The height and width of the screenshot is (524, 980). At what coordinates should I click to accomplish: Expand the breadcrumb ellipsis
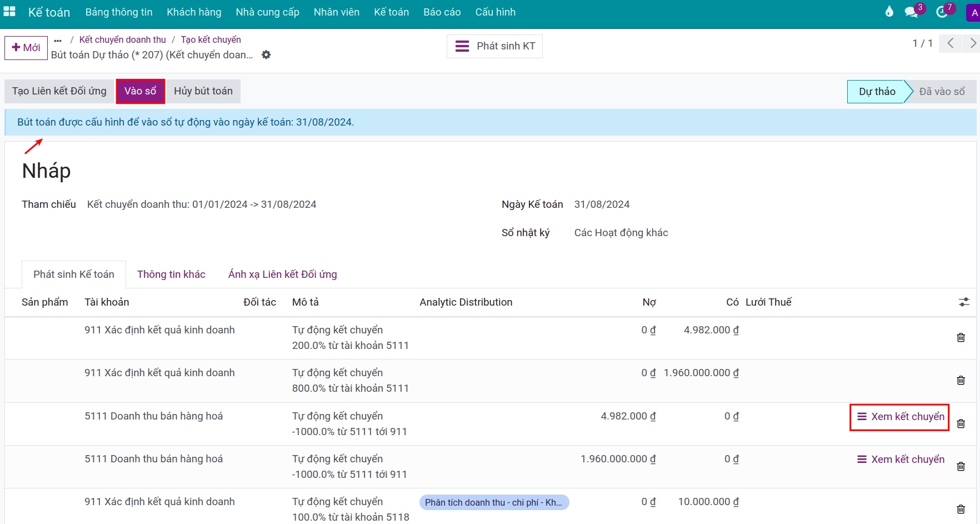click(x=58, y=40)
